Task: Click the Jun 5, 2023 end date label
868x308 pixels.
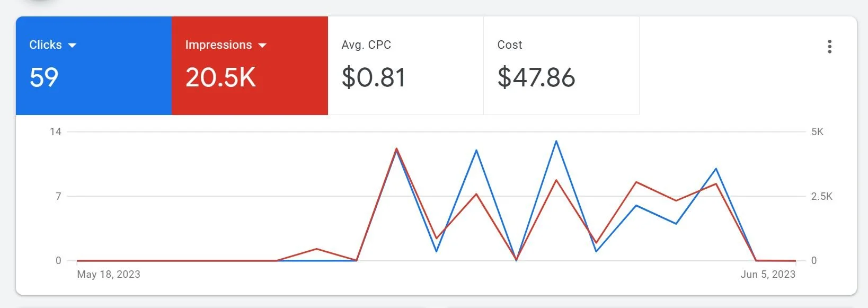Action: [x=768, y=274]
